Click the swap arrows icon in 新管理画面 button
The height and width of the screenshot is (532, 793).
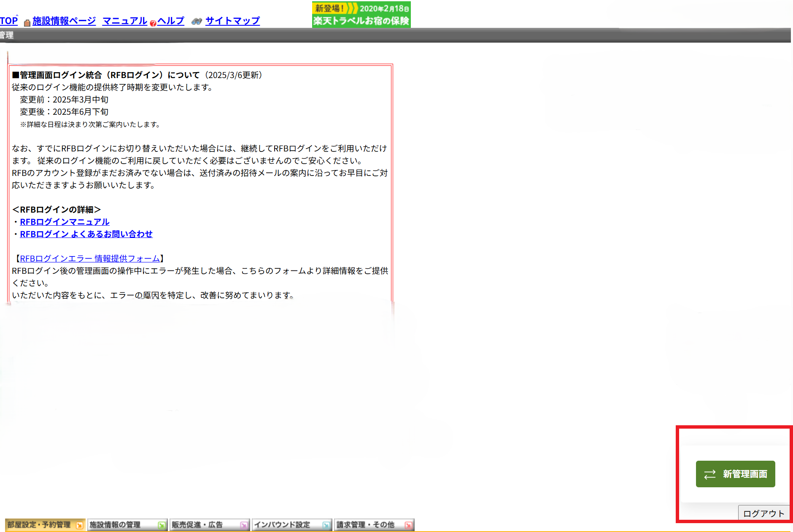pyautogui.click(x=710, y=474)
